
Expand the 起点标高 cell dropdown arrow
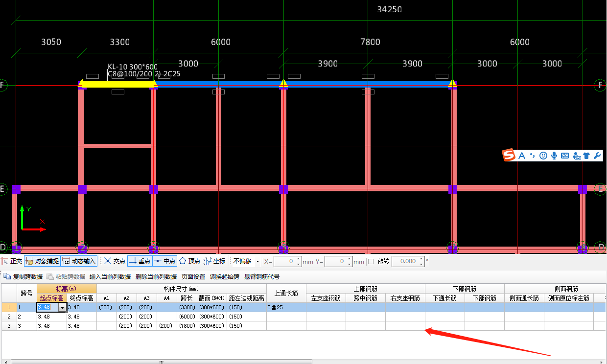(x=62, y=307)
